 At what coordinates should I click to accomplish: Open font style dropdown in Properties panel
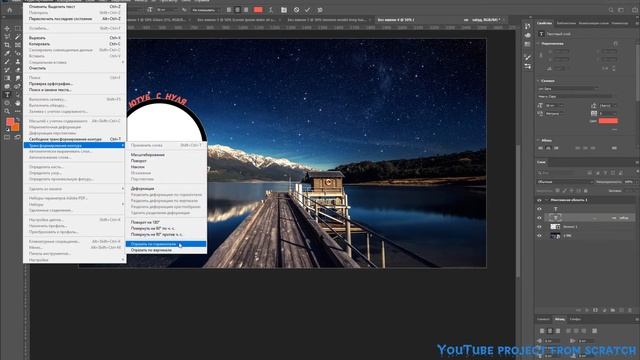(575, 97)
